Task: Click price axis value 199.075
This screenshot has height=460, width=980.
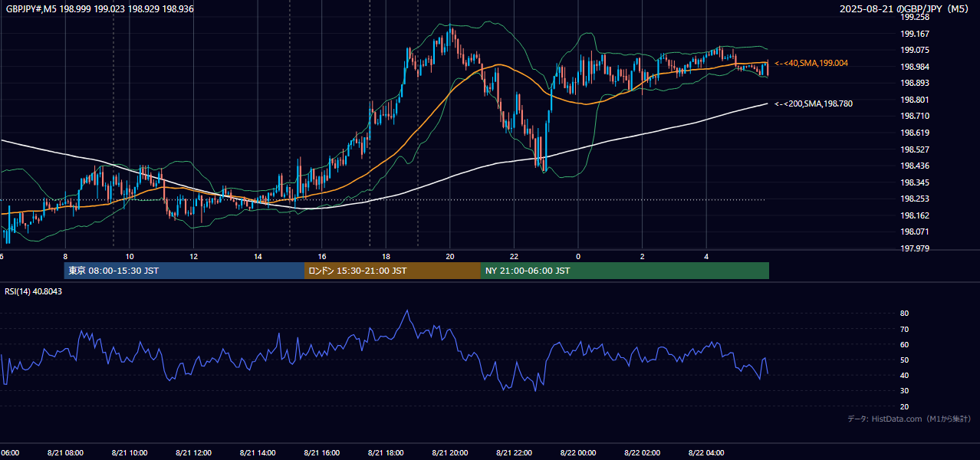Action: click(915, 50)
